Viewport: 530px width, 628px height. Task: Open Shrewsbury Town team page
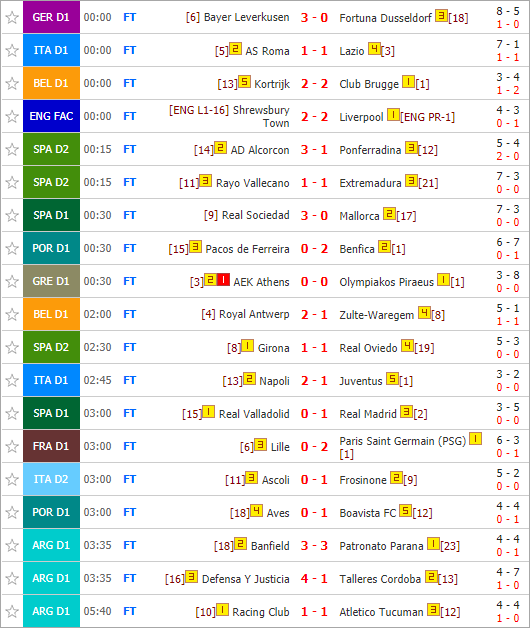click(261, 116)
